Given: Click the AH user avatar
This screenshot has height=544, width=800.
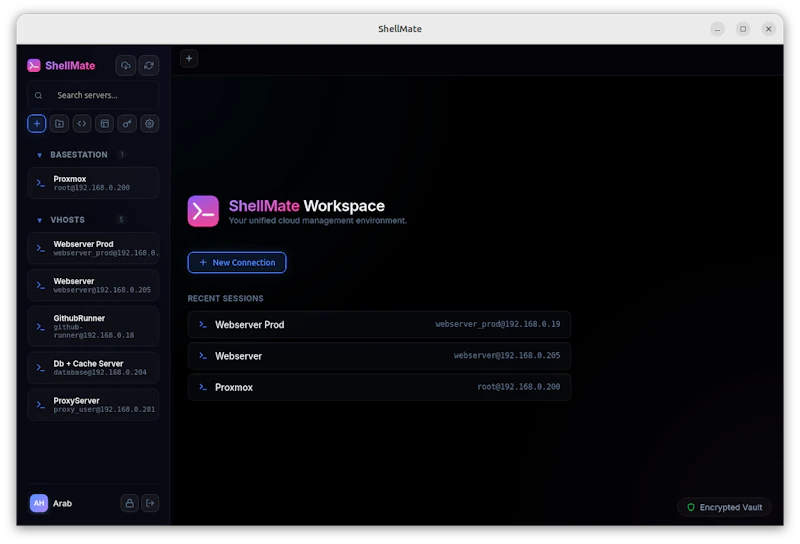Looking at the screenshot, I should point(39,503).
